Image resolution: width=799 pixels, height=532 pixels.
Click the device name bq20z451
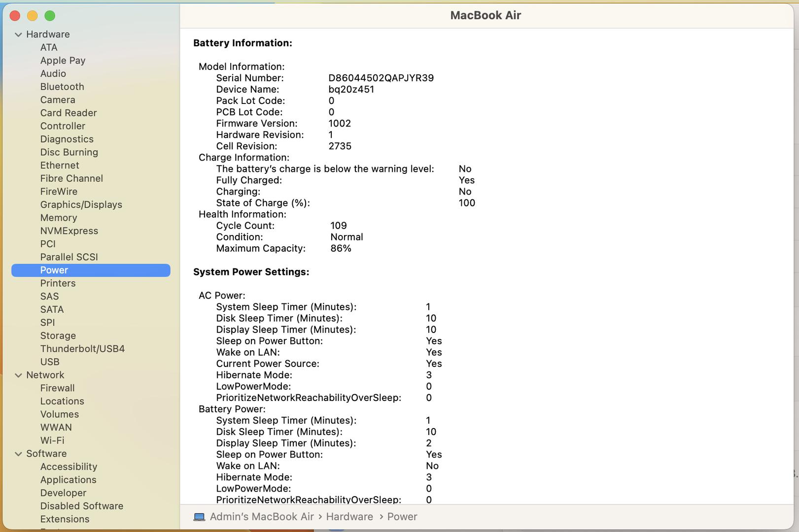[351, 89]
